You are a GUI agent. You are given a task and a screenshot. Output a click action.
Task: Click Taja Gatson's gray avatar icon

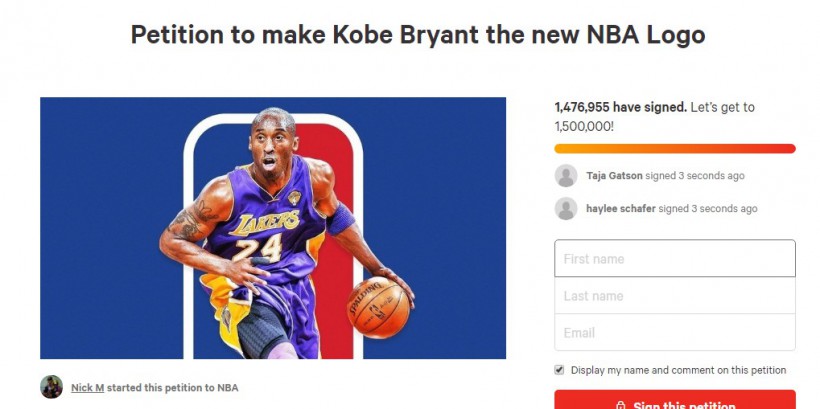pos(566,176)
